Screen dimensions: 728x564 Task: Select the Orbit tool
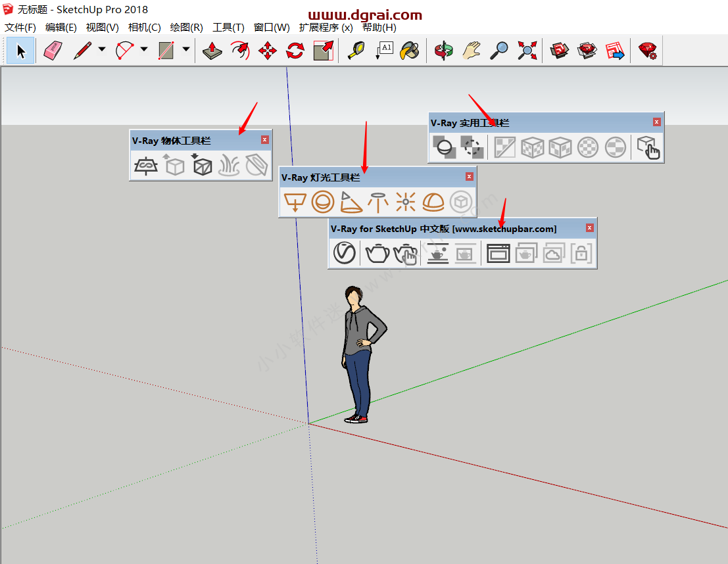coord(443,51)
